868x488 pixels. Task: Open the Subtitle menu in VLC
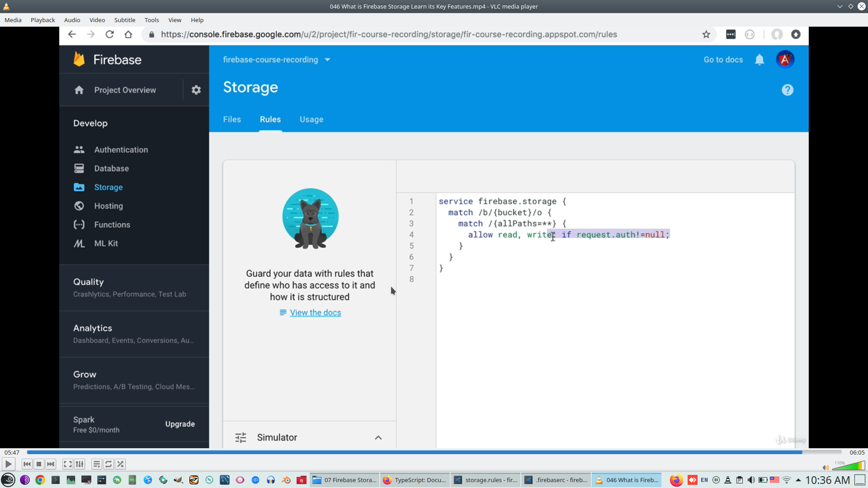click(x=125, y=20)
